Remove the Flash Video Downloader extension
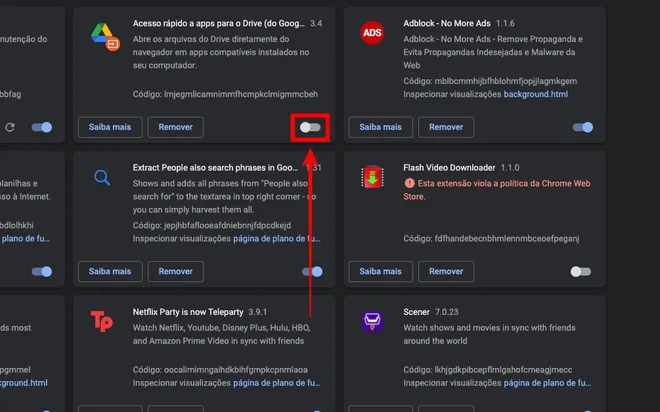Viewport: 660px width, 412px height. click(446, 271)
